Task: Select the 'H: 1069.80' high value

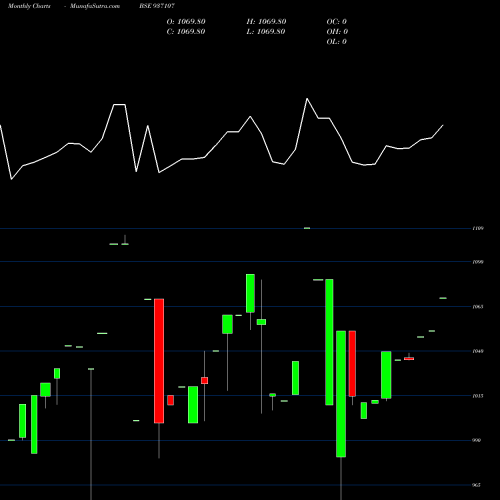Action: [x=266, y=22]
